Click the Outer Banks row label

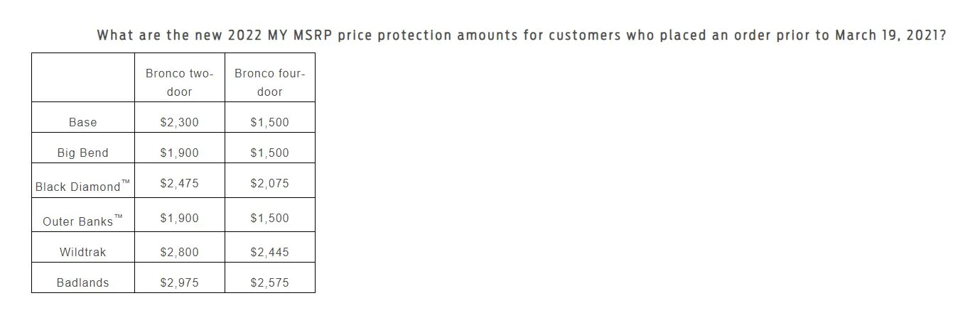83,220
